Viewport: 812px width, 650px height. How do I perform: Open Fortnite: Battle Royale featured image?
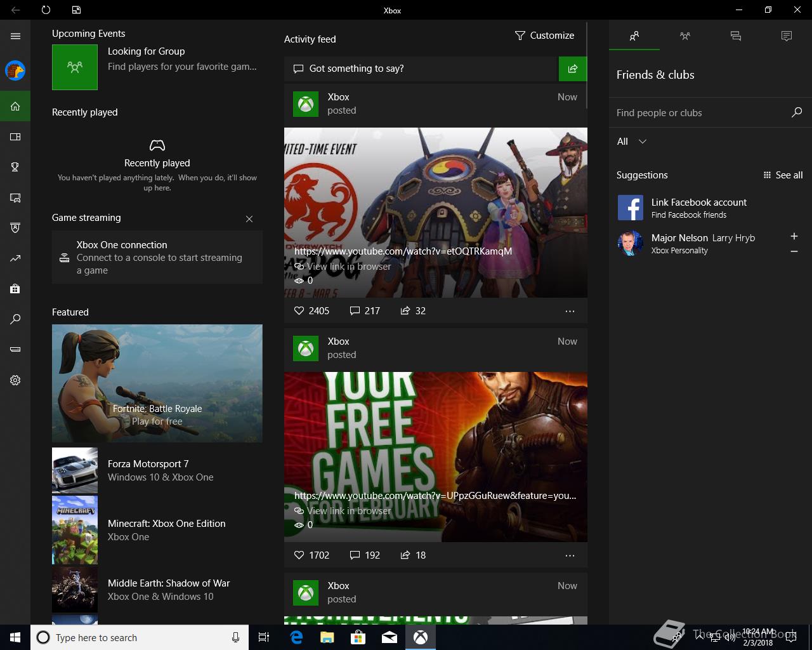157,383
